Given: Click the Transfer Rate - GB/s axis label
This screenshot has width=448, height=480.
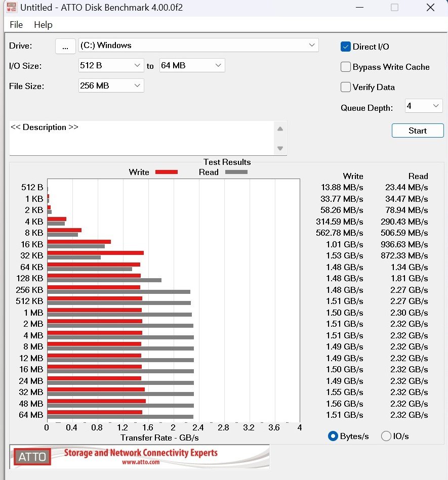Looking at the screenshot, I should 159,438.
